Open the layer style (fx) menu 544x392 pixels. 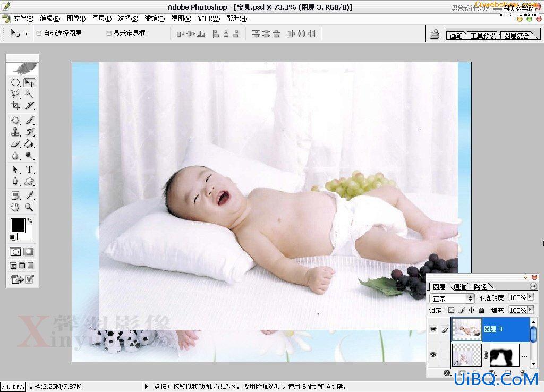(x=447, y=373)
